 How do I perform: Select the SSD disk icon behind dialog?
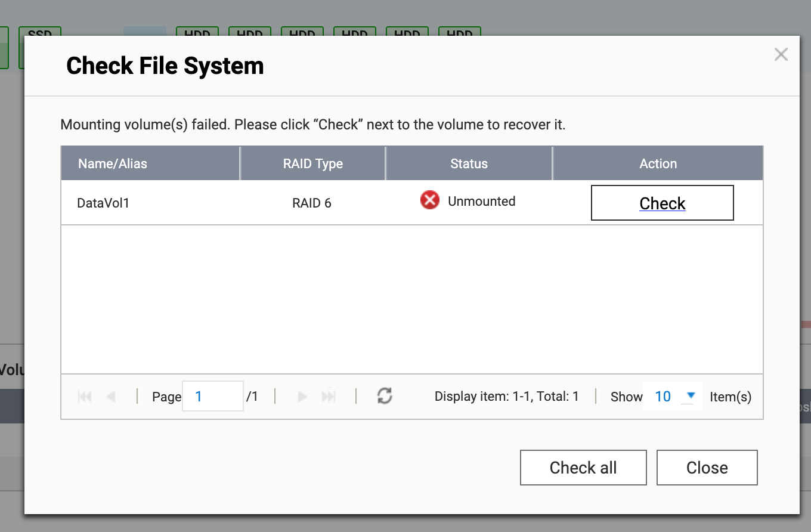(x=40, y=31)
